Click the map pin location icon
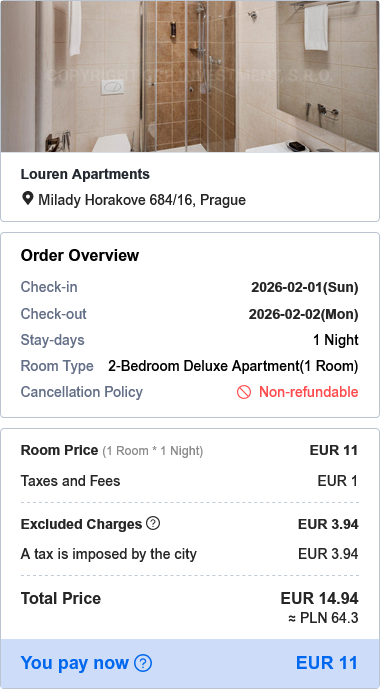The height and width of the screenshot is (689, 380). tap(27, 199)
